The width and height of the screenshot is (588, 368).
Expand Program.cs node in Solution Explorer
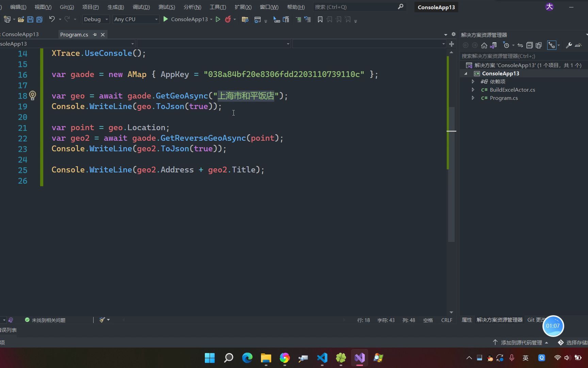click(x=473, y=98)
